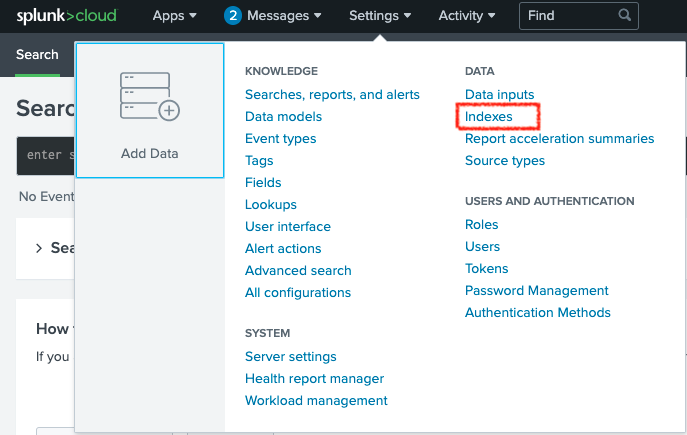The width and height of the screenshot is (687, 435).
Task: Click the search magnifier icon in Find box
Action: click(x=624, y=15)
